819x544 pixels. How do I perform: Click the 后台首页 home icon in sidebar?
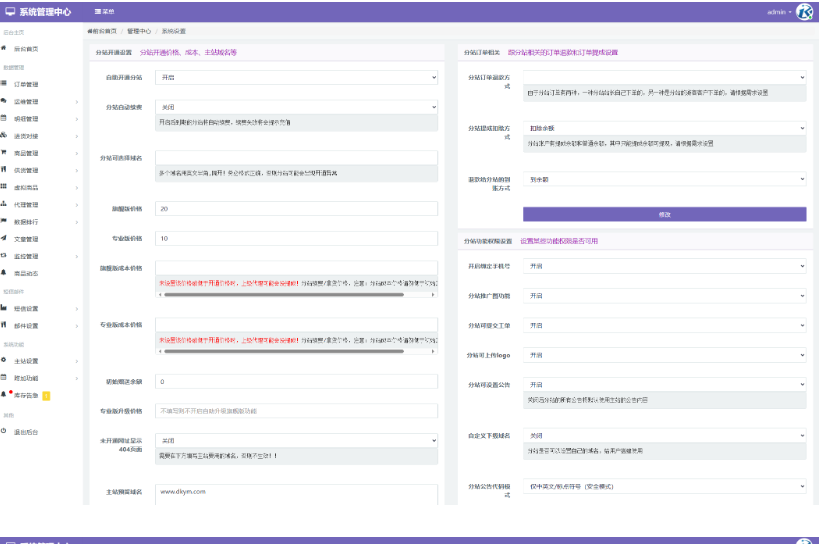tap(5, 48)
